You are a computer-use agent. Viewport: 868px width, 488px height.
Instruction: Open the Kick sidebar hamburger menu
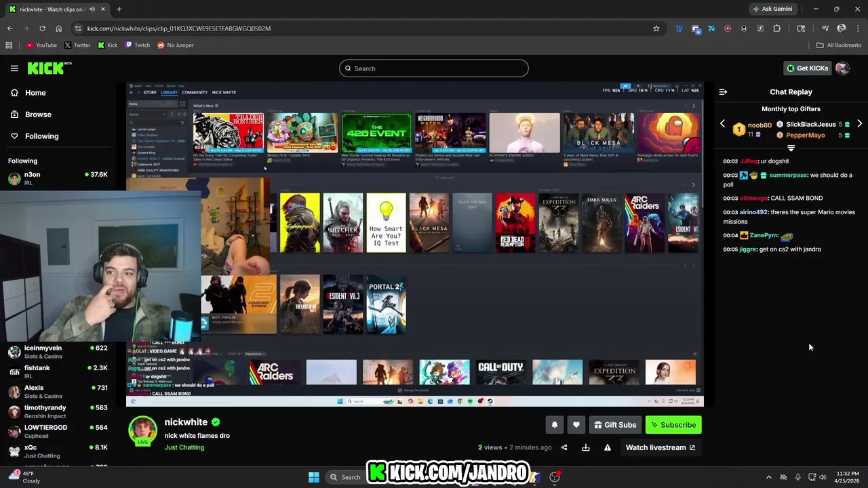pos(14,68)
